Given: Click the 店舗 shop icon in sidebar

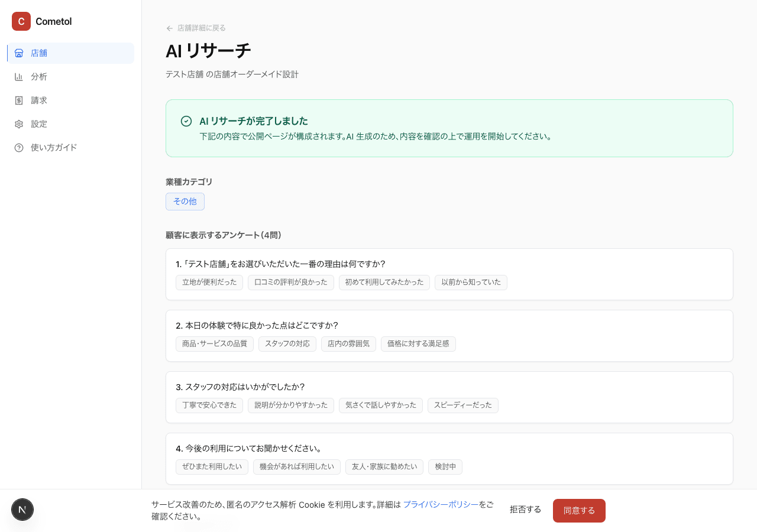Looking at the screenshot, I should coord(19,53).
